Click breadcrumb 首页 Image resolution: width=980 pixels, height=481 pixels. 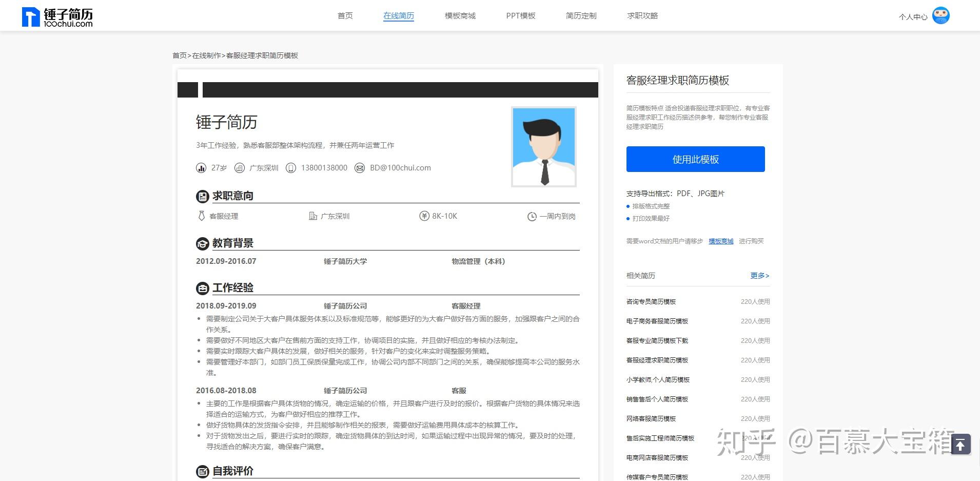[180, 55]
